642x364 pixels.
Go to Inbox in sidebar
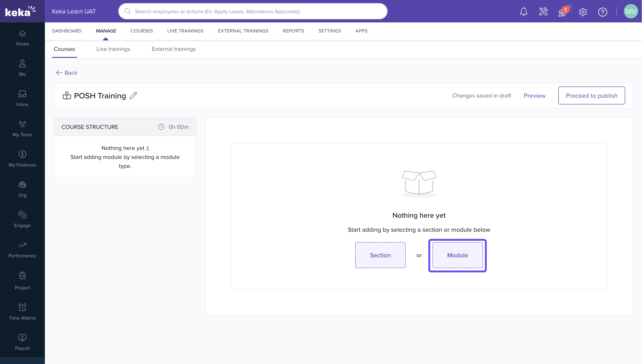[22, 98]
